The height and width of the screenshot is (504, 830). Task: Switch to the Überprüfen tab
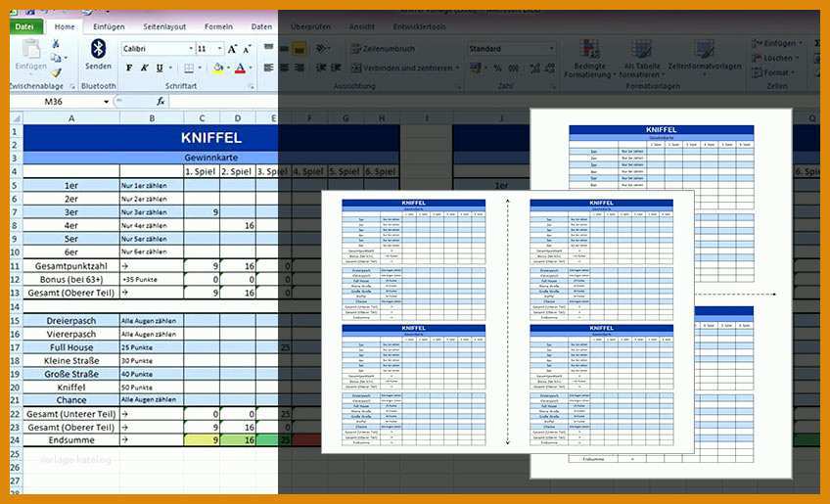310,26
